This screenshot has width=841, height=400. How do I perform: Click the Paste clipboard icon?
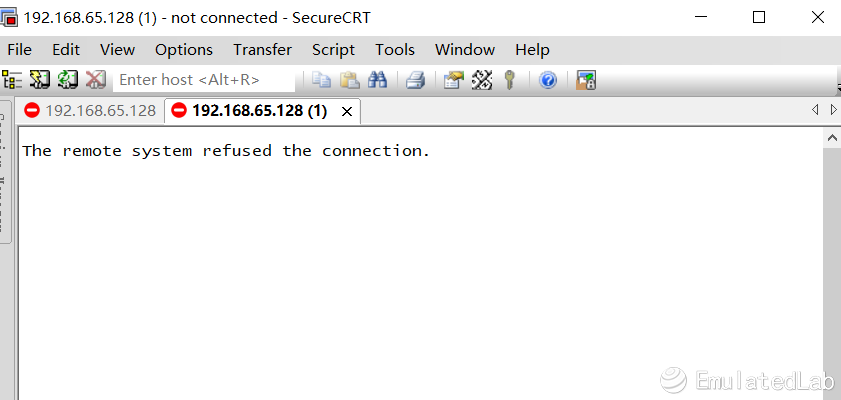pos(350,80)
